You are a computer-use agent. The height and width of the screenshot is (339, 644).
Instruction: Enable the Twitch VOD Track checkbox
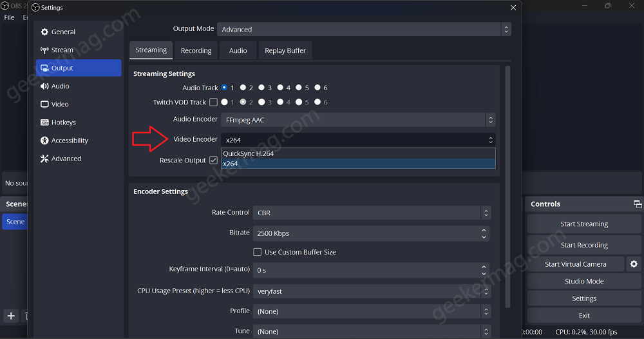pyautogui.click(x=213, y=102)
